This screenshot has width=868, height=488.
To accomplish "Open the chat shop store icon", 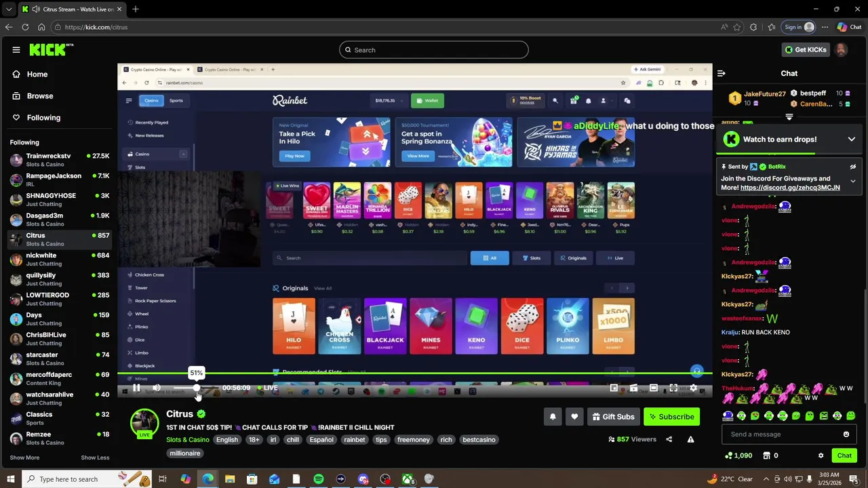I will point(766,455).
